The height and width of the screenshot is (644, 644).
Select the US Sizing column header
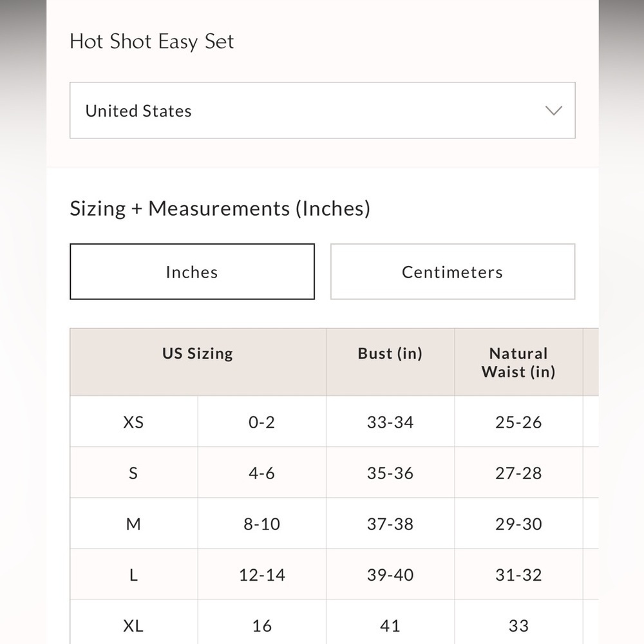(x=197, y=353)
